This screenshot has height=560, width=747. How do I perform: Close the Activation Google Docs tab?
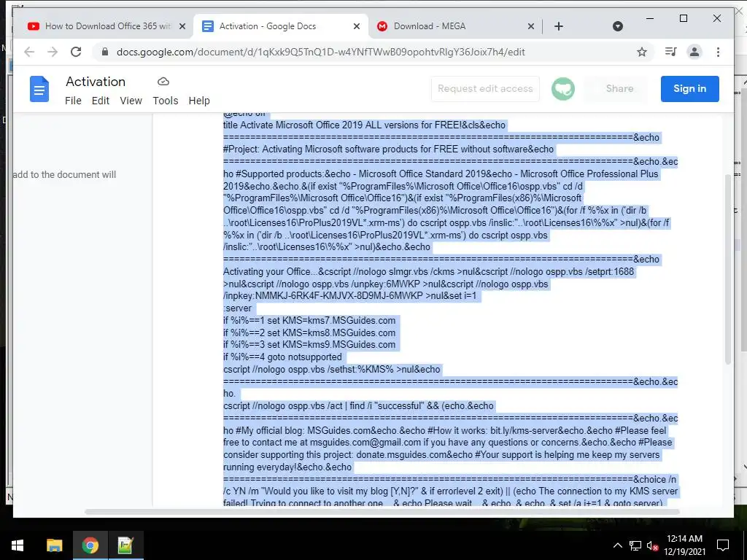click(x=356, y=26)
